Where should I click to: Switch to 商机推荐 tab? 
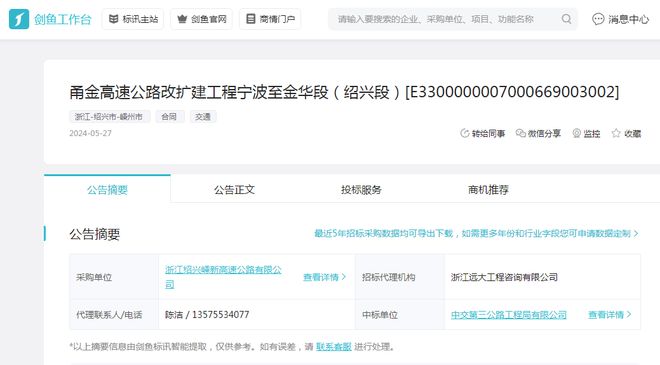click(488, 189)
